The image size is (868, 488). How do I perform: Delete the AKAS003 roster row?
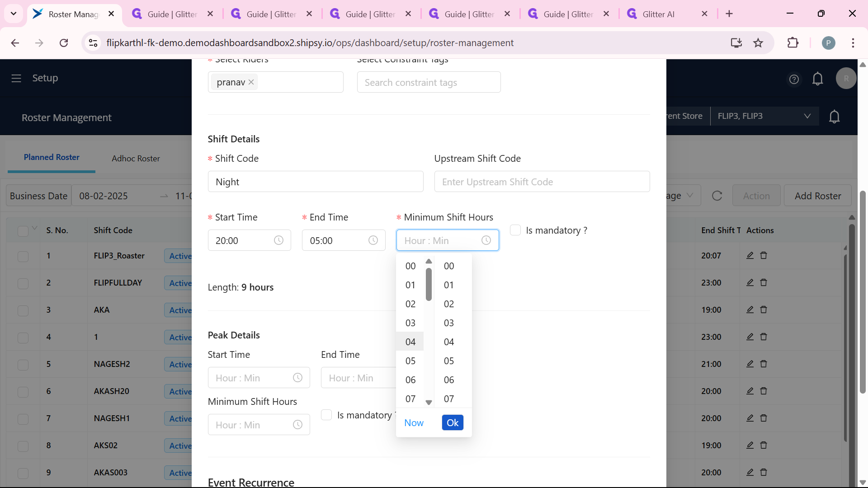(x=764, y=472)
